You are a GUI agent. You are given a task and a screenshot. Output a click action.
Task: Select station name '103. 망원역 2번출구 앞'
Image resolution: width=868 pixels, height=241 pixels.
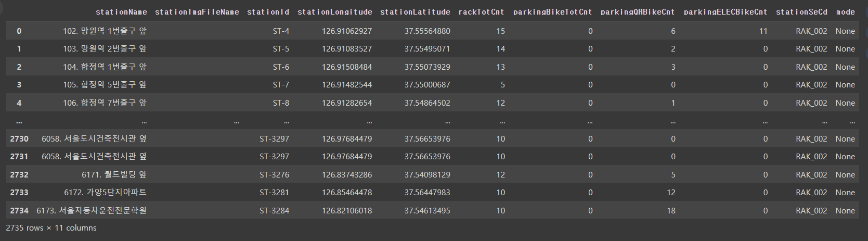(105, 49)
